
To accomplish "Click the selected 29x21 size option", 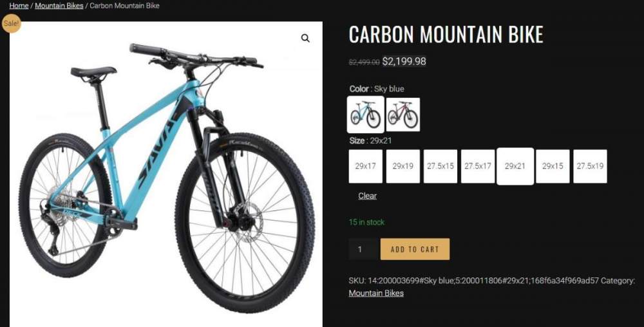I will (x=515, y=166).
